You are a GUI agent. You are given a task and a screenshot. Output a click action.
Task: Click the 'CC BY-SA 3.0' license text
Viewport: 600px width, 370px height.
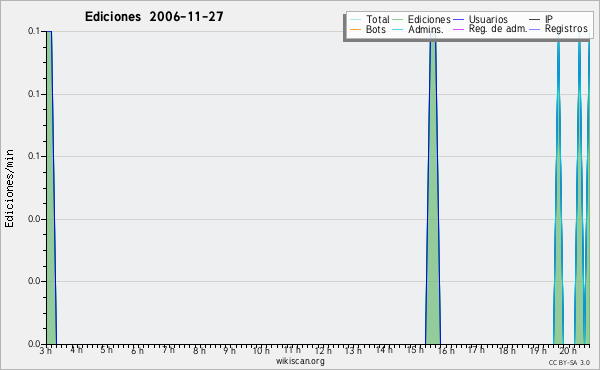pos(569,363)
